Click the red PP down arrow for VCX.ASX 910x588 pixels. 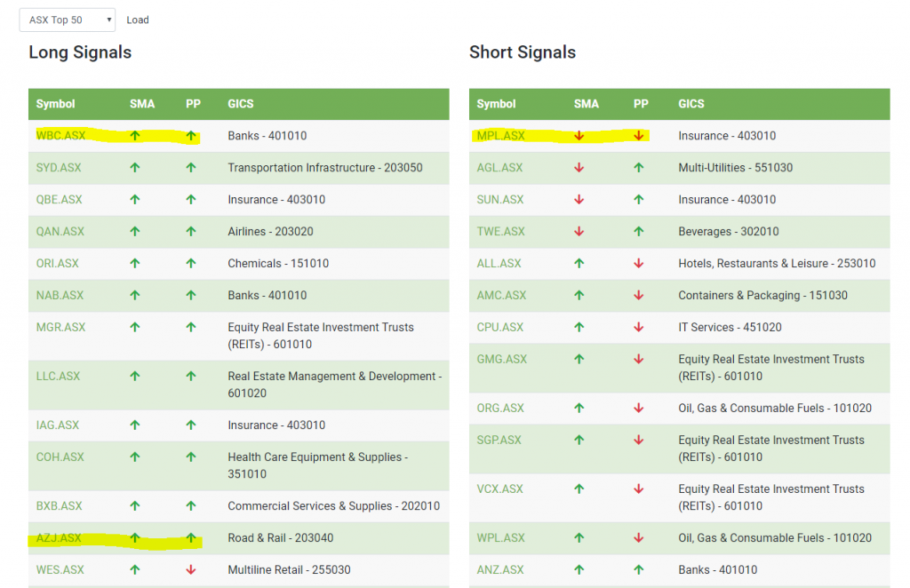click(x=639, y=489)
